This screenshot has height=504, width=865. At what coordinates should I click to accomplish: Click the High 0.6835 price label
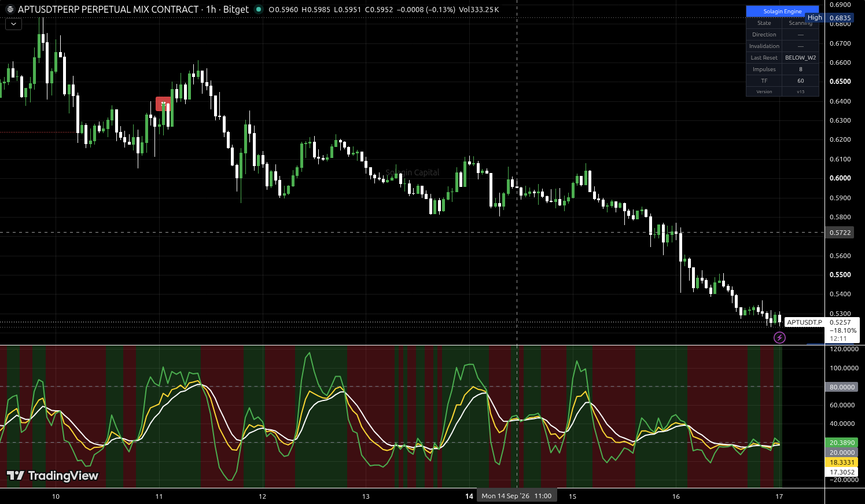click(x=829, y=18)
